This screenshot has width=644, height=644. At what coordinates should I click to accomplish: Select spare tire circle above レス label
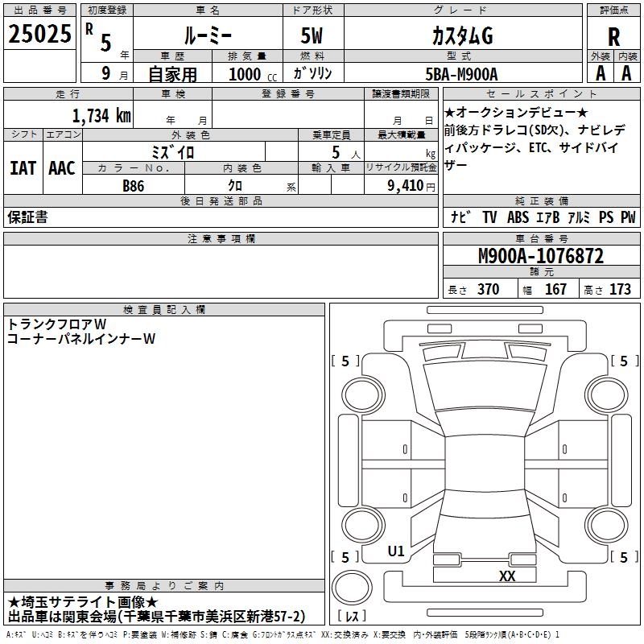tap(352, 588)
